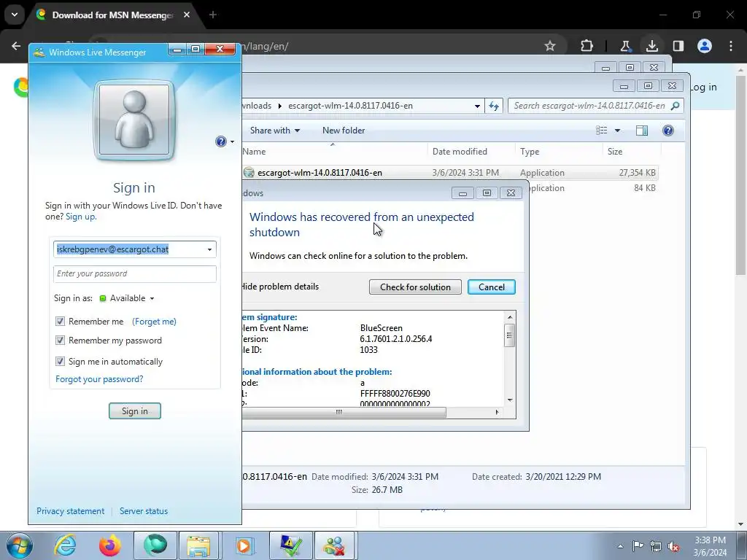Open Chrome tab search dropdown
Screen dimensions: 747x560
(x=15, y=15)
